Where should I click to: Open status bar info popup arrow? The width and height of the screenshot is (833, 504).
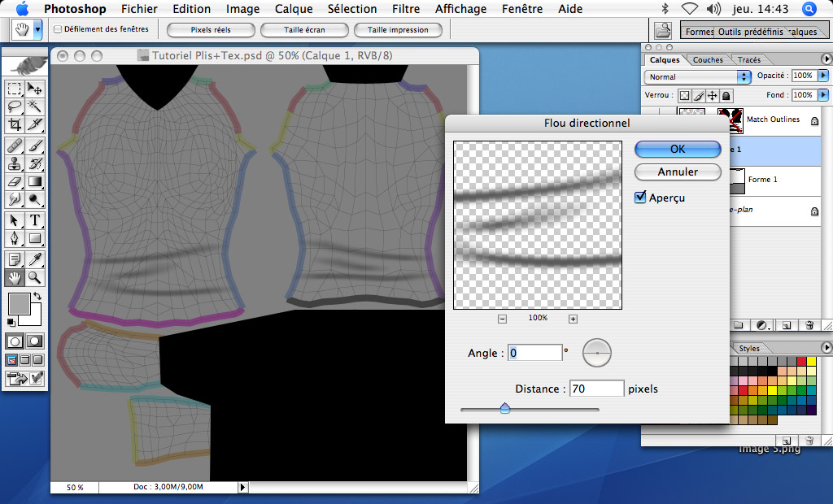(x=242, y=487)
